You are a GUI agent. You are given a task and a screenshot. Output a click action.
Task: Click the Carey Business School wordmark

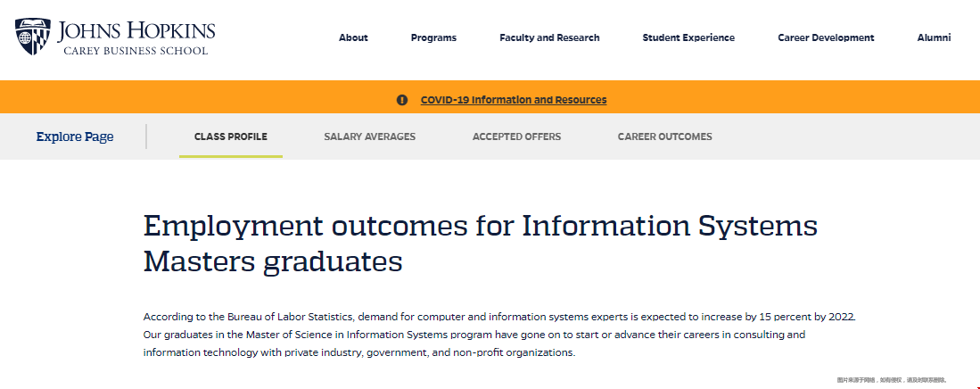[136, 51]
